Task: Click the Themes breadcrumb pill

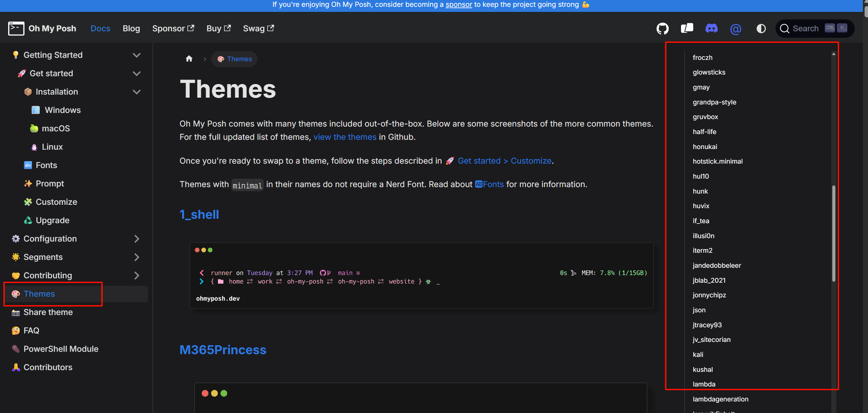Action: (234, 59)
